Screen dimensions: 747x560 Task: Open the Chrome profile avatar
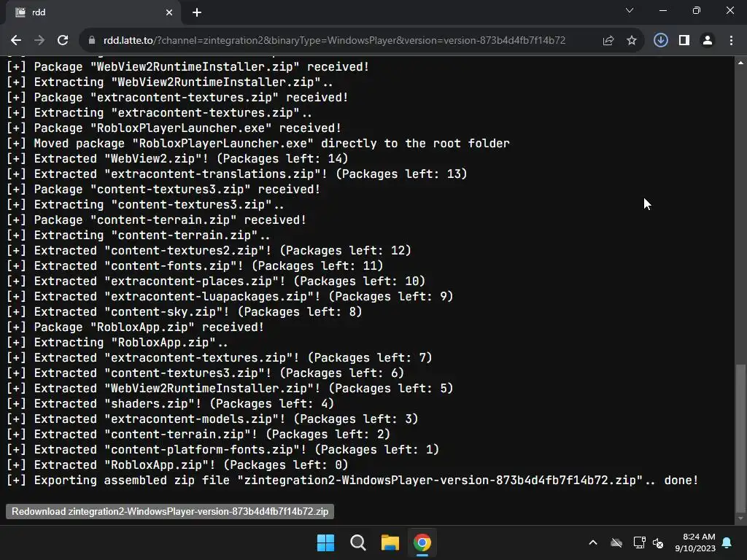coord(708,41)
